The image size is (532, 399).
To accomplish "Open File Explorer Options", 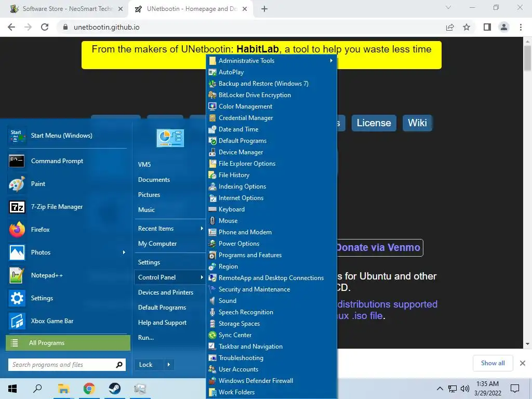I will click(271, 164).
